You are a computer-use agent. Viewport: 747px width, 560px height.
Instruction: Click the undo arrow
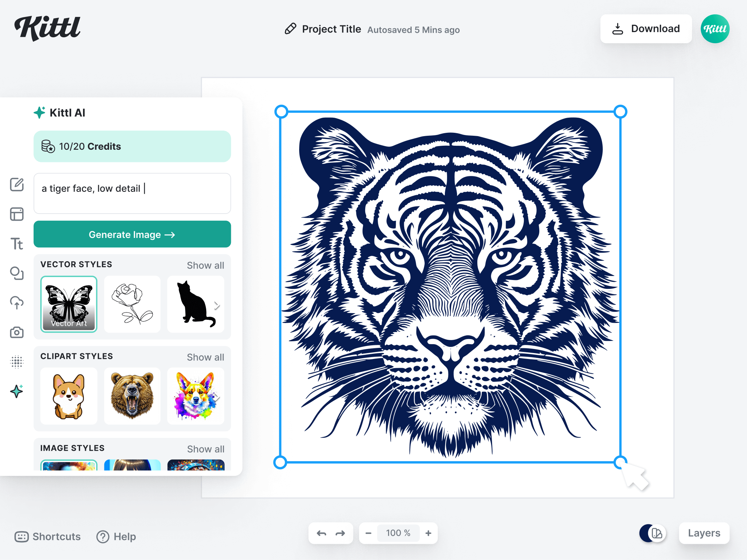coord(321,533)
